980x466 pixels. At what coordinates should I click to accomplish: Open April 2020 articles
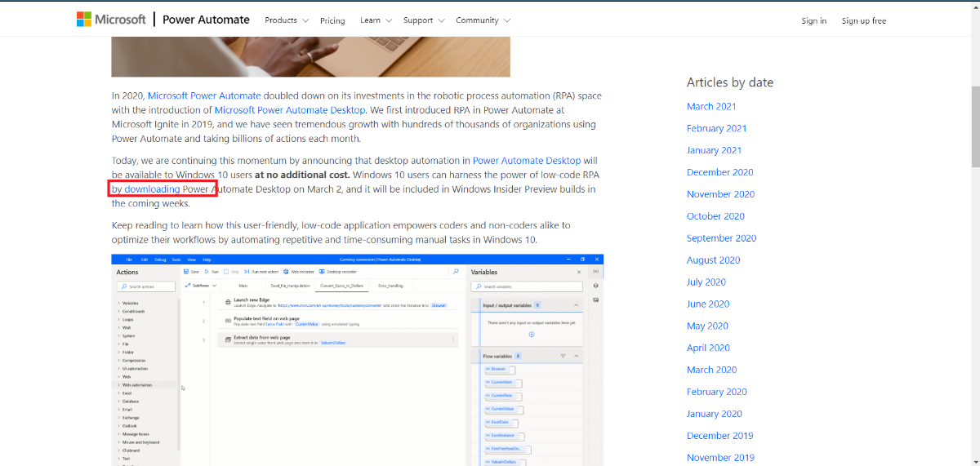click(x=707, y=348)
